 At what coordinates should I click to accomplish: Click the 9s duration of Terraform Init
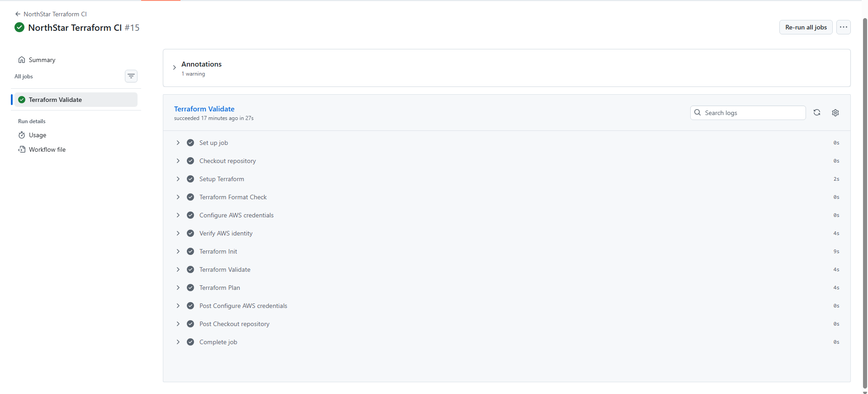(x=836, y=251)
